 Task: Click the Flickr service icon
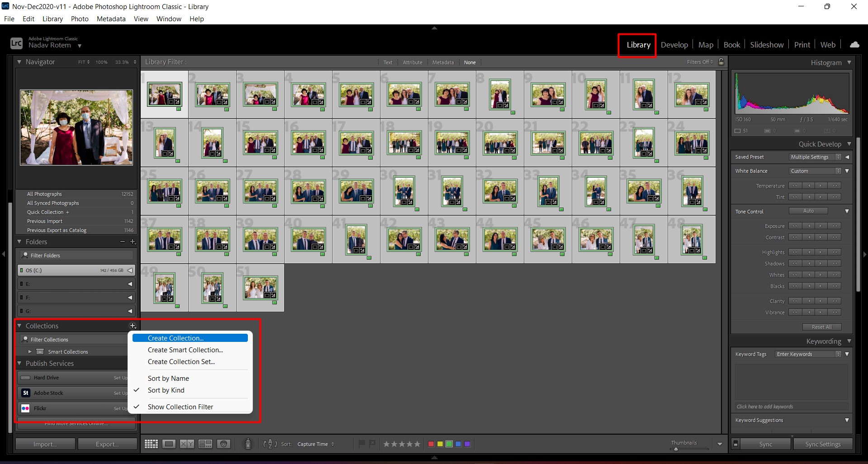pyautogui.click(x=26, y=408)
